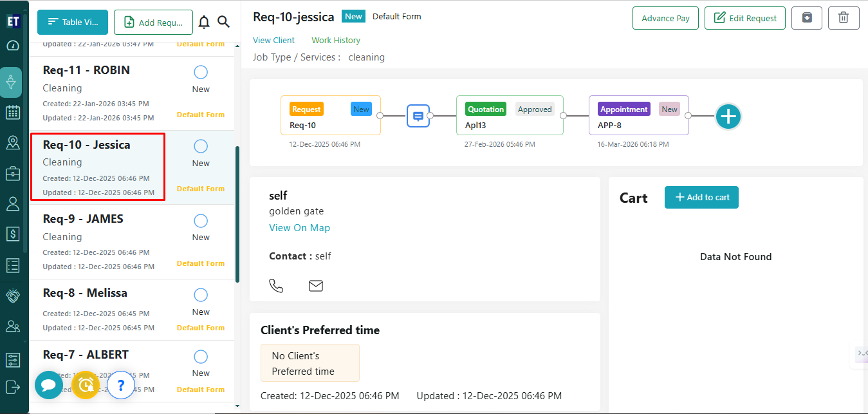Open search with the magnifier icon
The width and height of the screenshot is (868, 414).
(x=223, y=22)
